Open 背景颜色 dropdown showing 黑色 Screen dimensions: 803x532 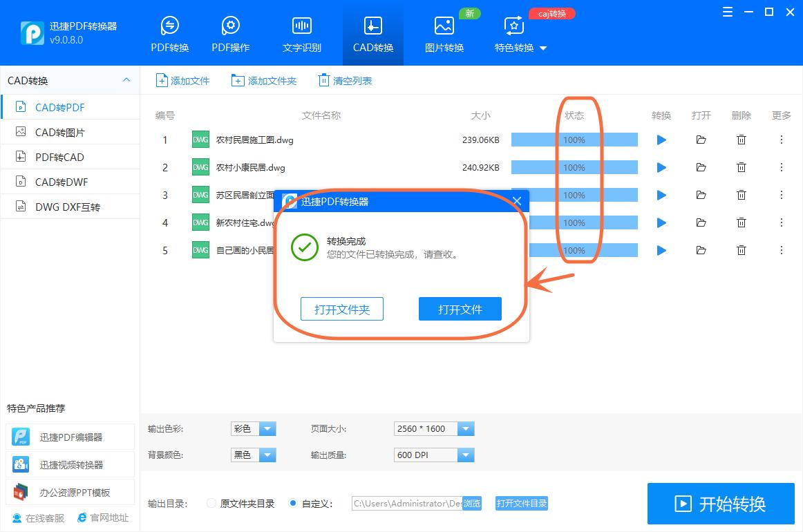(254, 455)
